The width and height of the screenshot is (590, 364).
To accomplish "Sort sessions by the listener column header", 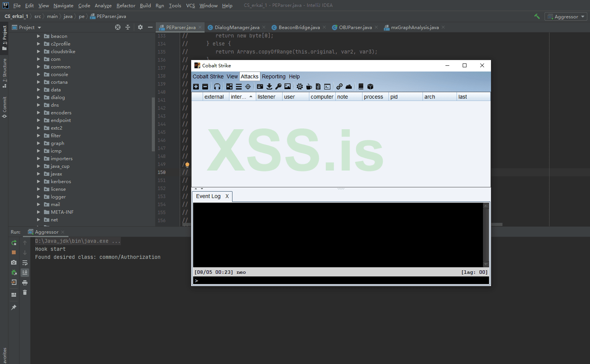I will [269, 97].
